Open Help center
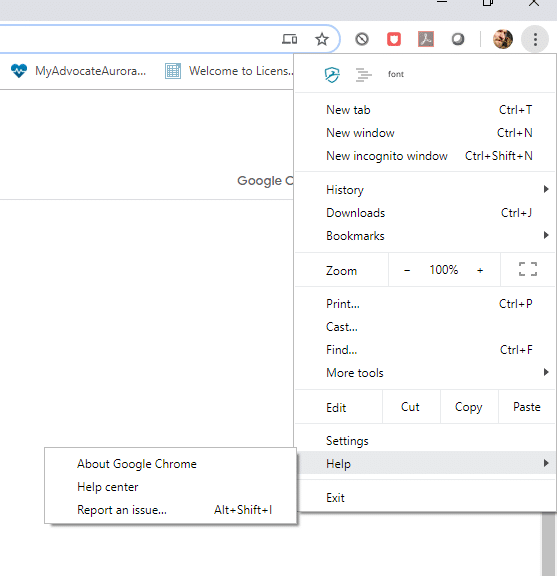Viewport: 557px width, 576px height. (170, 487)
